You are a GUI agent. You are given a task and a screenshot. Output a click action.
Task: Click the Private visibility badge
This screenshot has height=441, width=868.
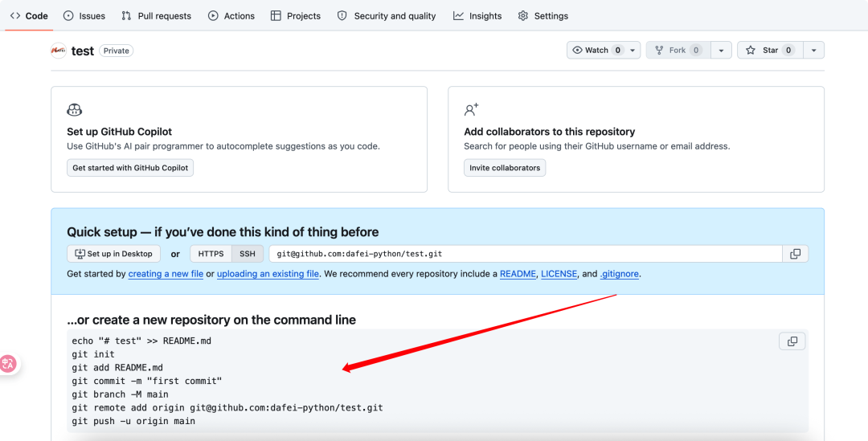[117, 51]
